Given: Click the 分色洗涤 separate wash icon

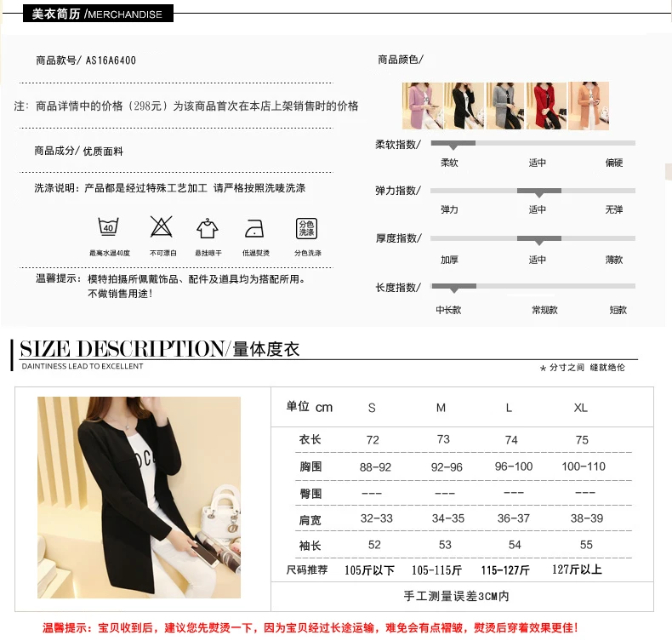Looking at the screenshot, I should click(x=306, y=228).
